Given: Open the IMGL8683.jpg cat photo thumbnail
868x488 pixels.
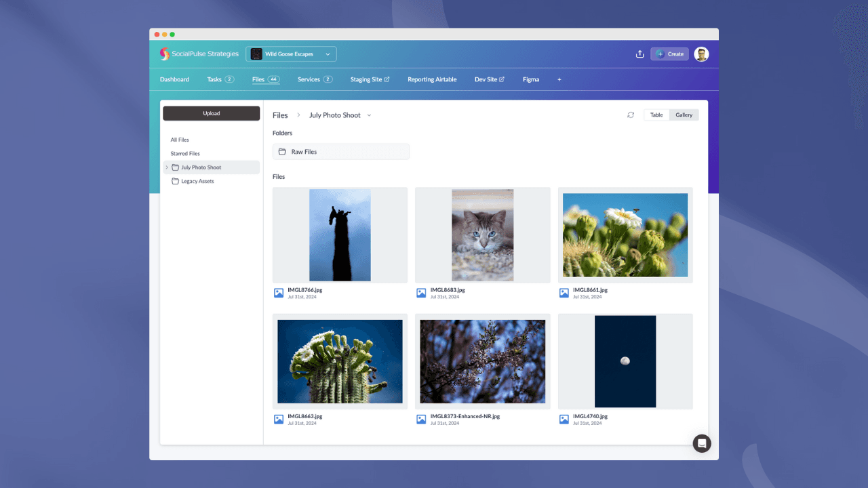Looking at the screenshot, I should tap(482, 235).
